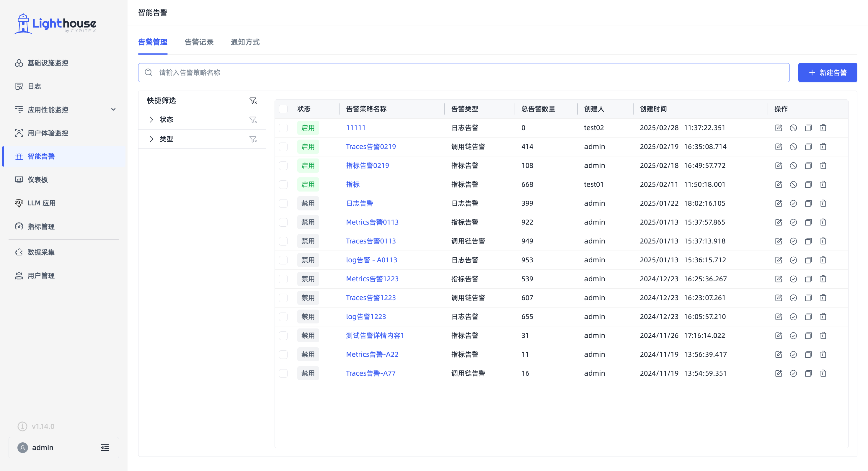
Task: Select the Metrics告警0113 row checkbox
Action: 283,222
